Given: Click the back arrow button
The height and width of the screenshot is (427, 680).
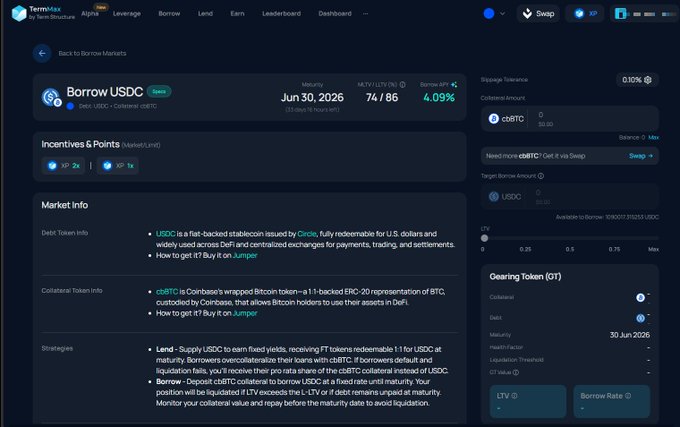Looking at the screenshot, I should [x=42, y=53].
